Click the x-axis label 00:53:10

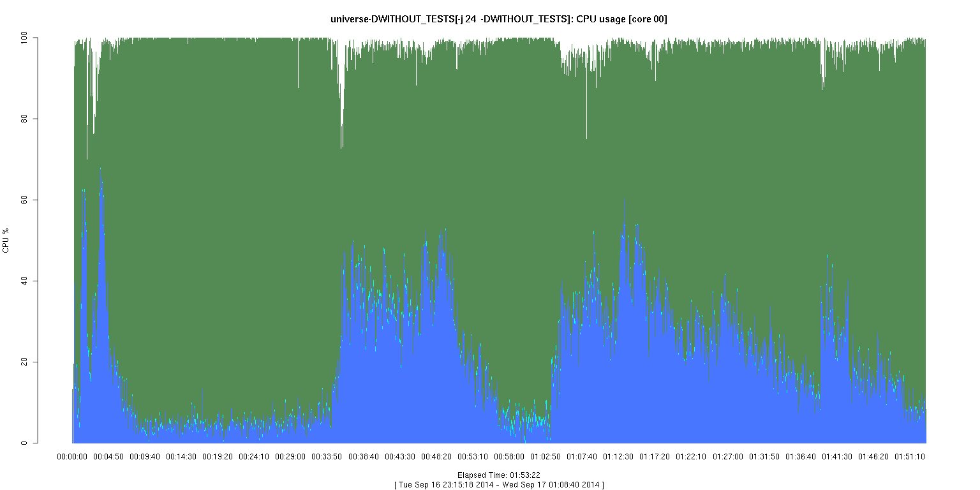click(473, 457)
